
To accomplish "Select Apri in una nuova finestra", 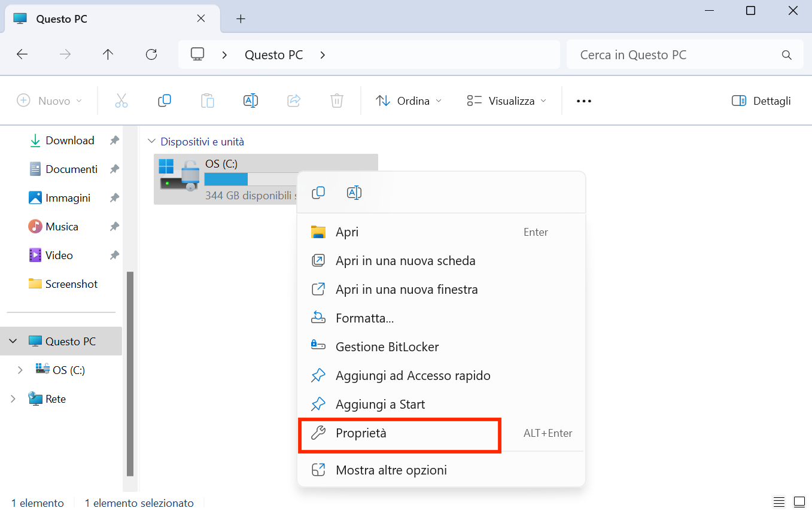I will 441,290.
